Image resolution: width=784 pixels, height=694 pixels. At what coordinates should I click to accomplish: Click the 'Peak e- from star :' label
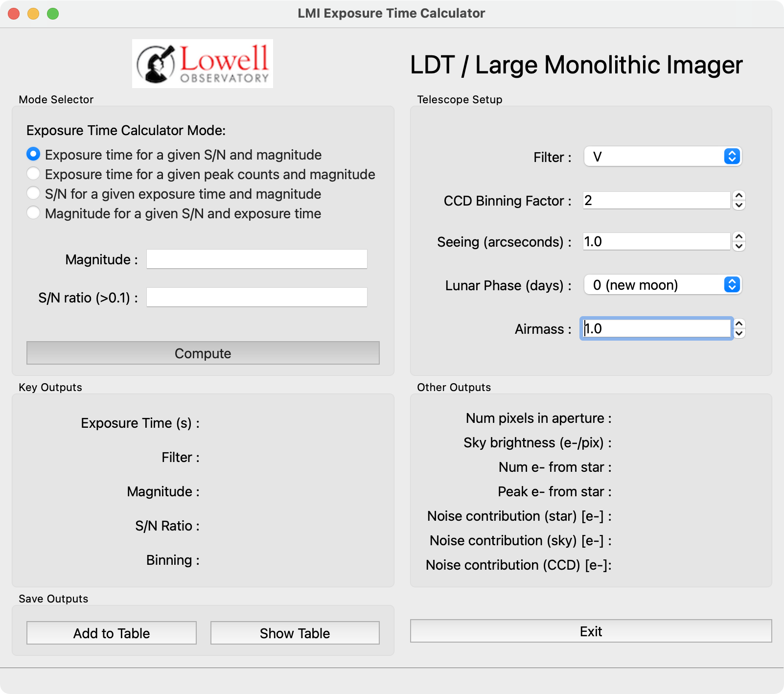[555, 491]
